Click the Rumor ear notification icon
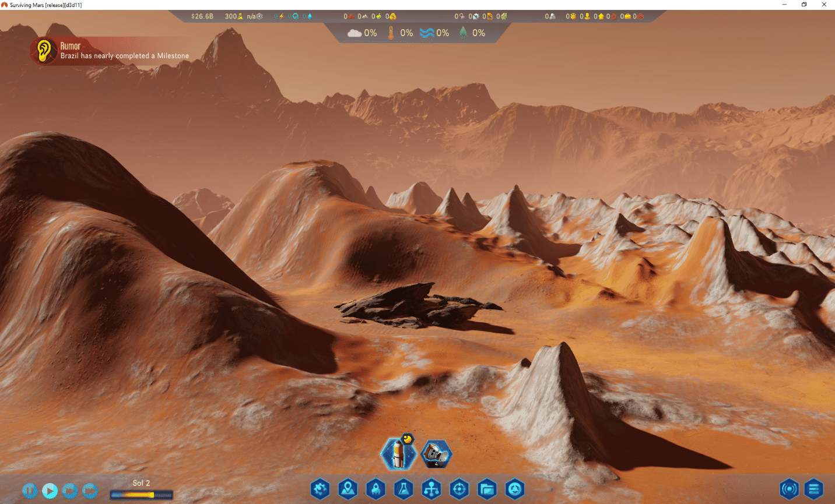This screenshot has width=835, height=504. pos(44,51)
